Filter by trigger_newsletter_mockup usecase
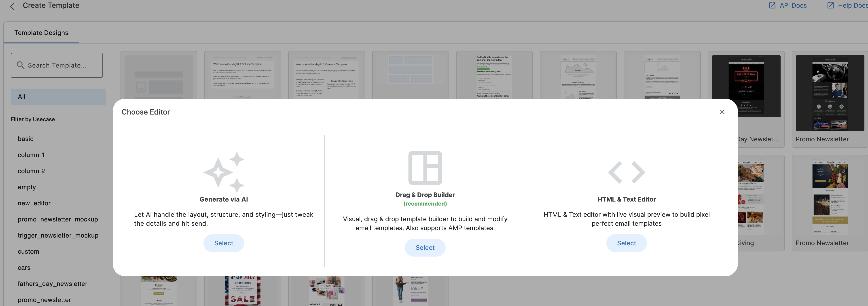Screen dimensions: 868x306 (x=58, y=235)
